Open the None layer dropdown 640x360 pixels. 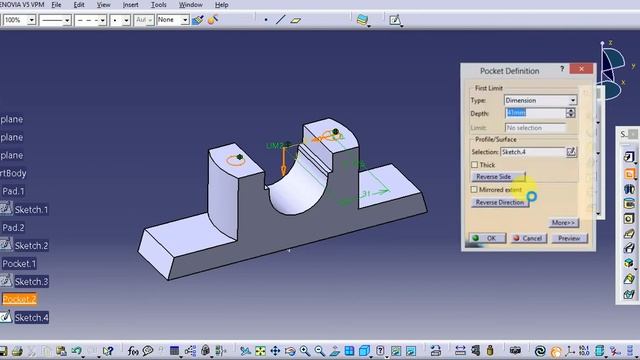[185, 20]
